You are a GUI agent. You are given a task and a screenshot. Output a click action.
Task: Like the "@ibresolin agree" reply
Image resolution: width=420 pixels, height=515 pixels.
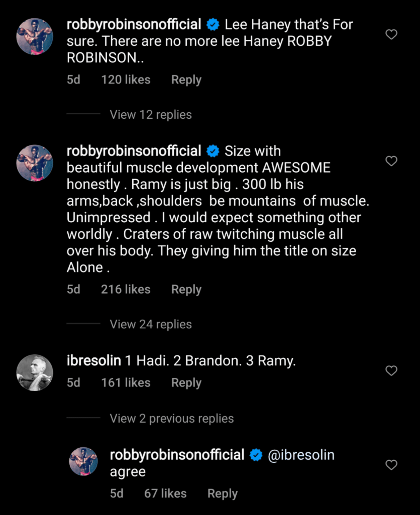pyautogui.click(x=391, y=465)
